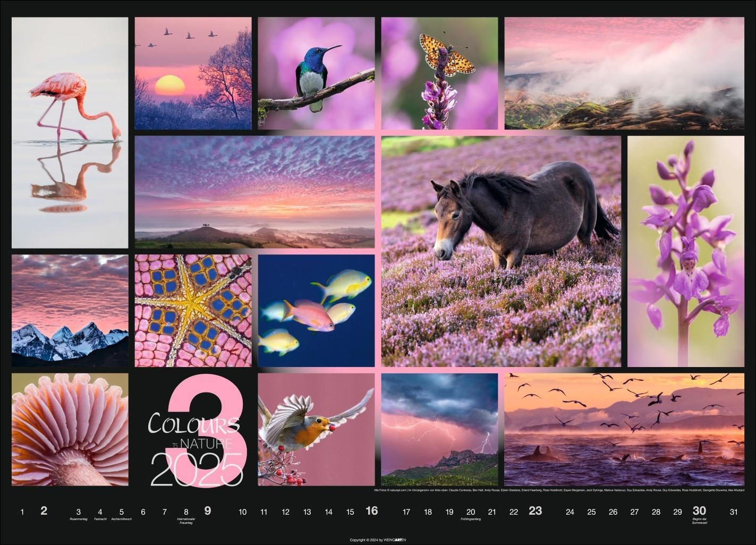This screenshot has height=545, width=756.
Task: Select the hummingbird on branch photo
Action: (x=316, y=73)
